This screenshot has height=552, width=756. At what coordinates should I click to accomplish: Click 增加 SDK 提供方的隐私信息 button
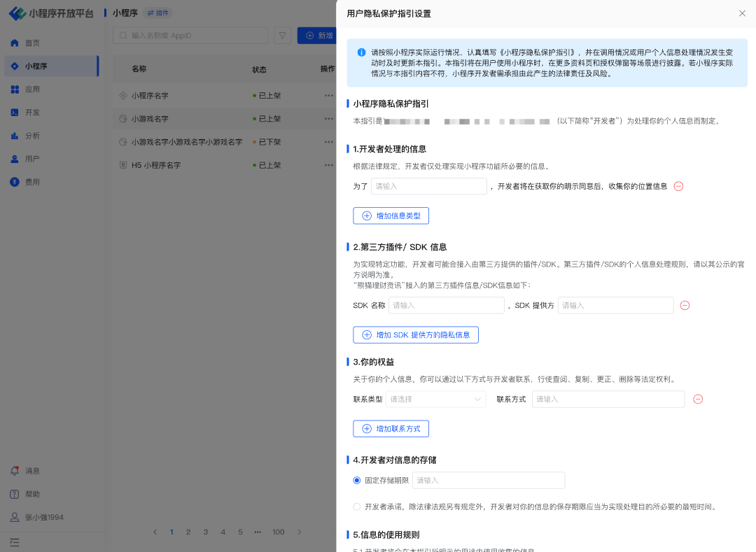tap(415, 335)
